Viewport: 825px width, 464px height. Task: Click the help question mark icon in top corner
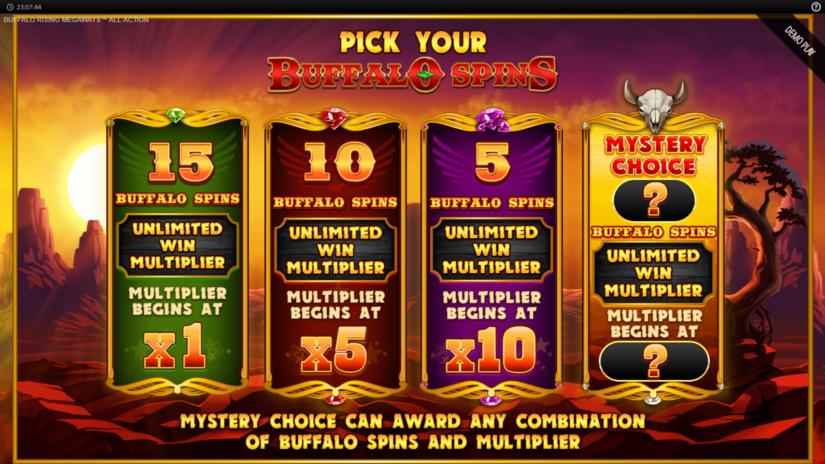816,7
